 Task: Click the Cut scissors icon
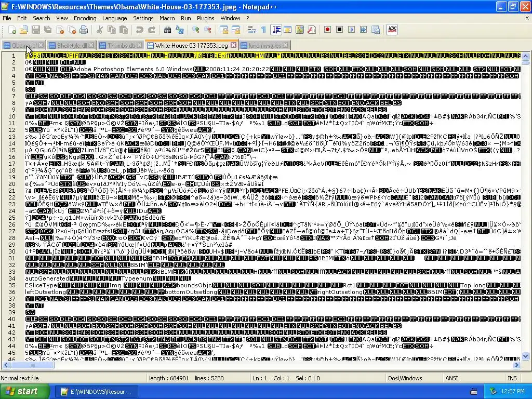(99, 30)
